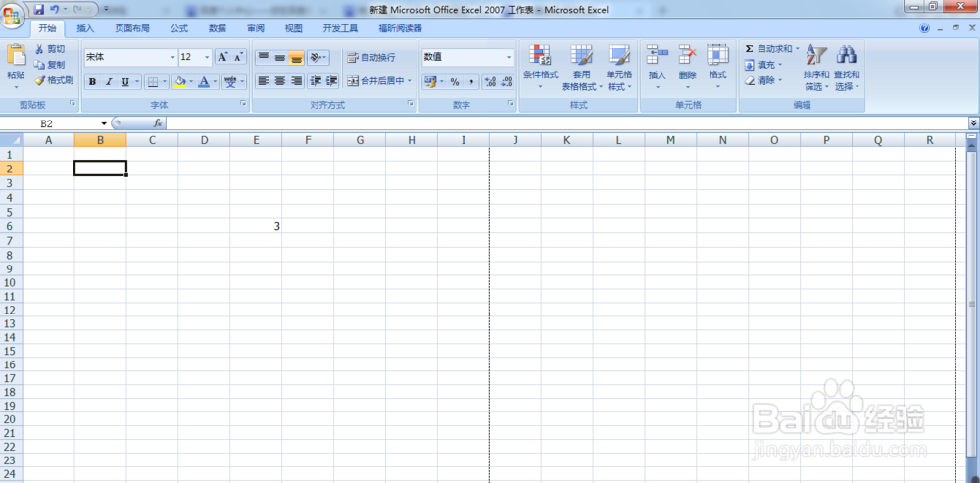
Task: Increase indent in cell
Action: tap(331, 81)
